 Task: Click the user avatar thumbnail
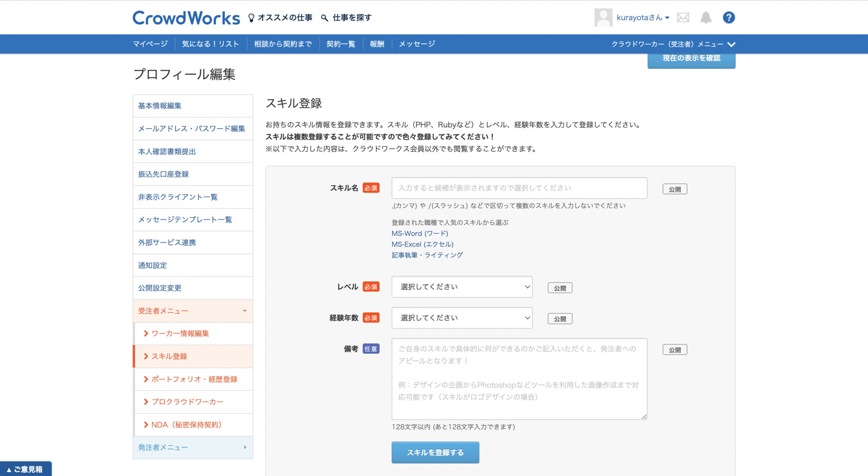pyautogui.click(x=603, y=18)
